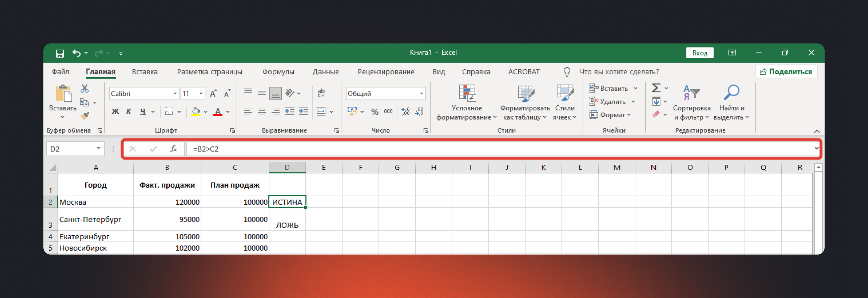Image resolution: width=868 pixels, height=298 pixels.
Task: Open the Данные ribbon tab
Action: pyautogui.click(x=325, y=72)
